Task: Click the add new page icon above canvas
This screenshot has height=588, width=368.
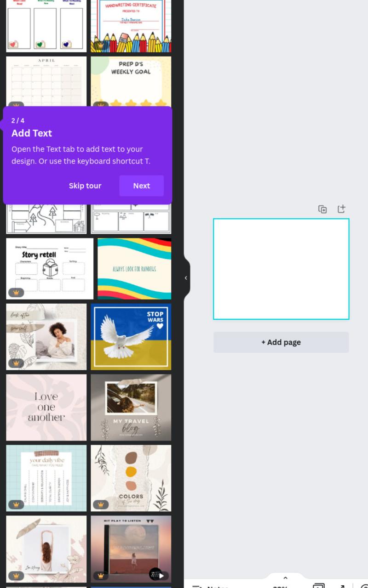Action: point(341,209)
